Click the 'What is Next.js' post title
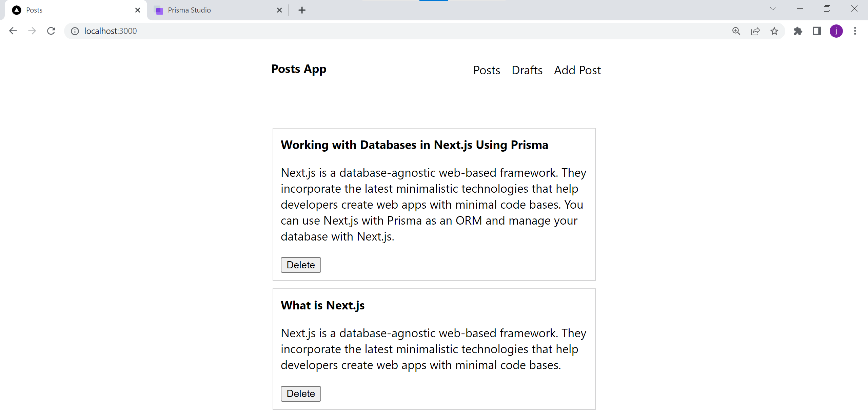The image size is (868, 420). [x=322, y=305]
